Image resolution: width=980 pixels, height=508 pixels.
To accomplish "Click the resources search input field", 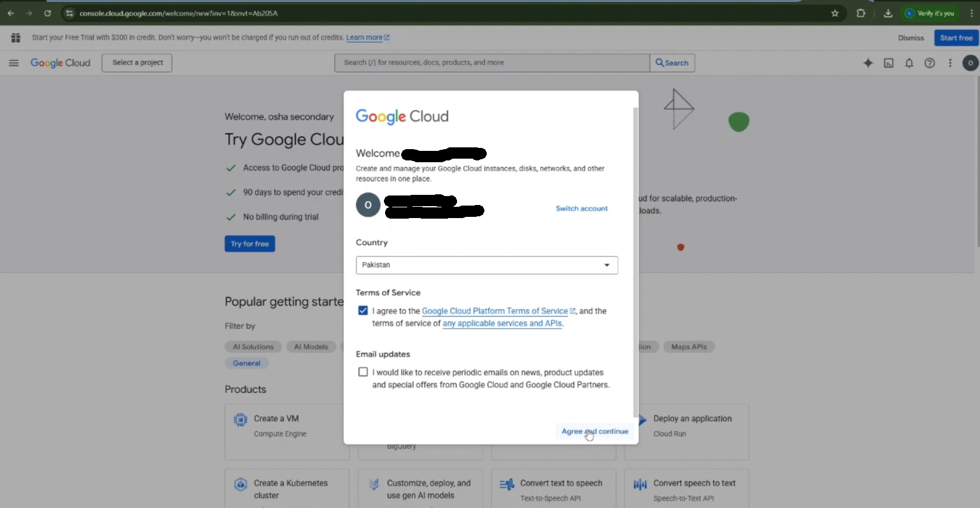I will point(491,63).
